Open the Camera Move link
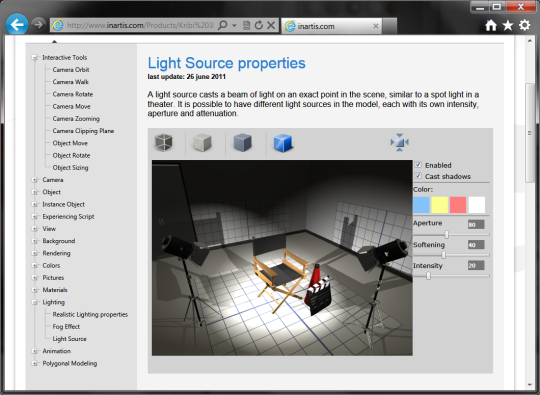This screenshot has height=395, width=540. (x=71, y=106)
